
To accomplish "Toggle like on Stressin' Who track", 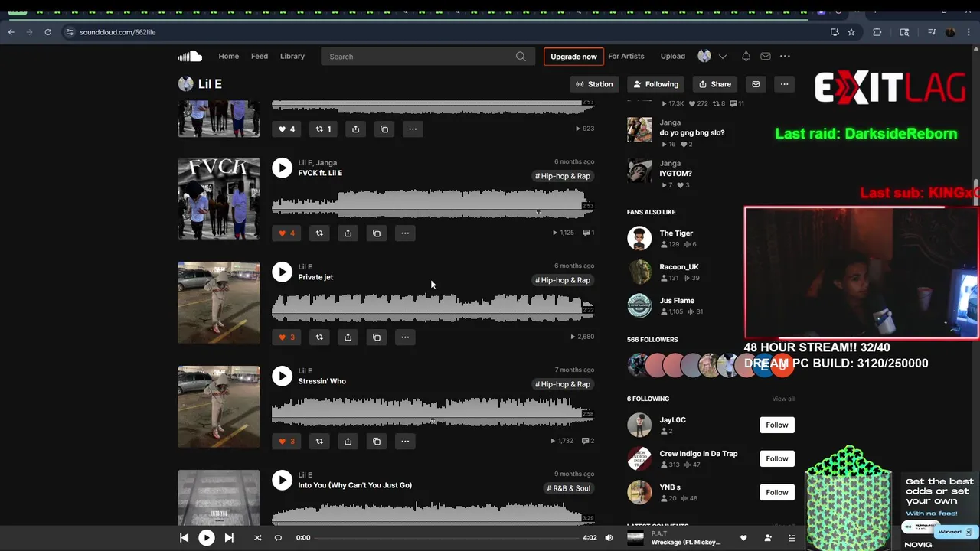I will tap(286, 441).
